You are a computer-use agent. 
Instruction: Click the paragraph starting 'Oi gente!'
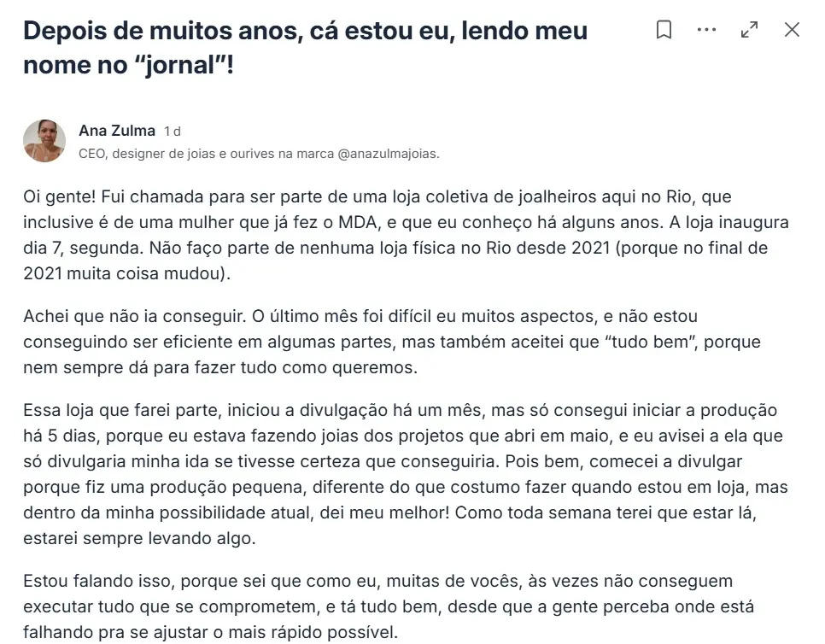(406, 235)
